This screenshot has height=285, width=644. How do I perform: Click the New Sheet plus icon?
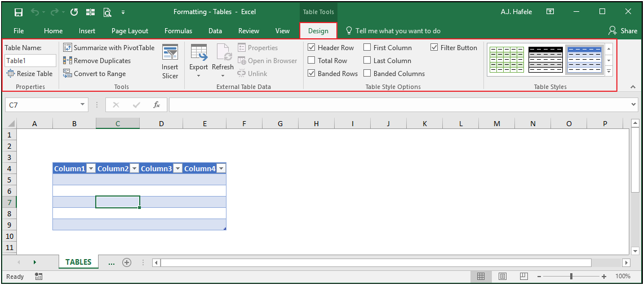(x=127, y=262)
